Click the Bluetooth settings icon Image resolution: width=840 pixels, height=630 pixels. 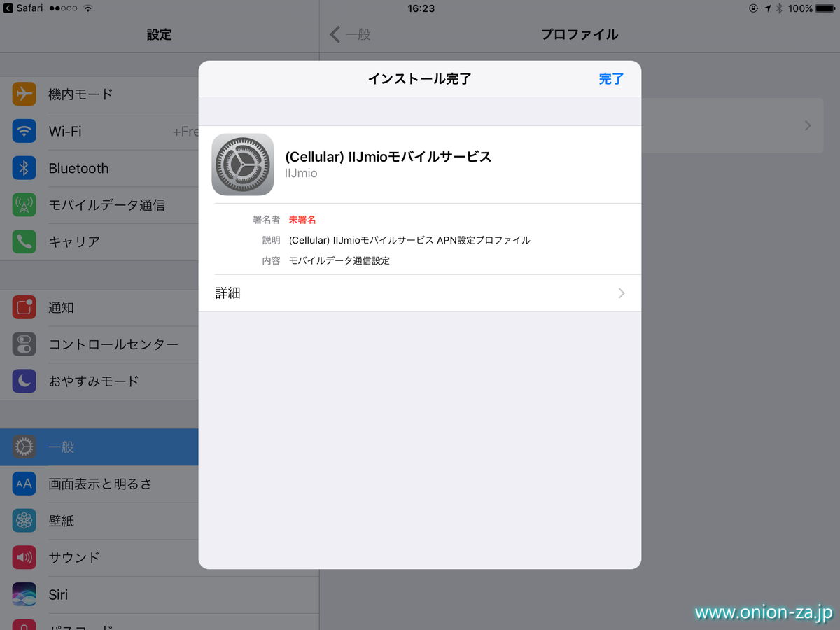(x=24, y=168)
